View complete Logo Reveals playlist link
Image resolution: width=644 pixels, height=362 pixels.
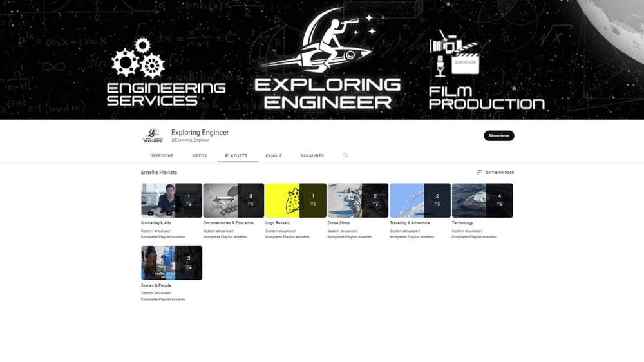point(287,237)
